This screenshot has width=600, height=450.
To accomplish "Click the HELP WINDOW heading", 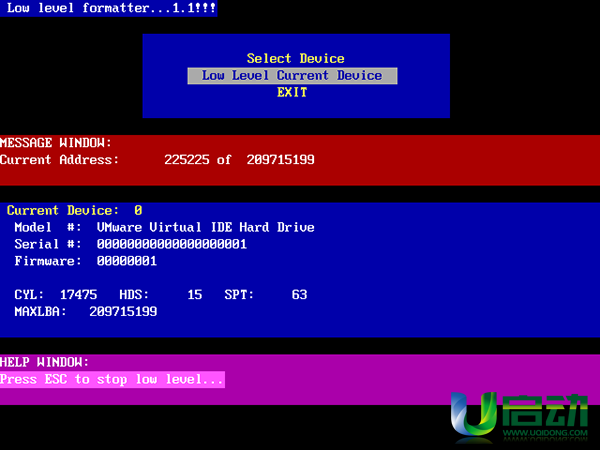I will [45, 362].
